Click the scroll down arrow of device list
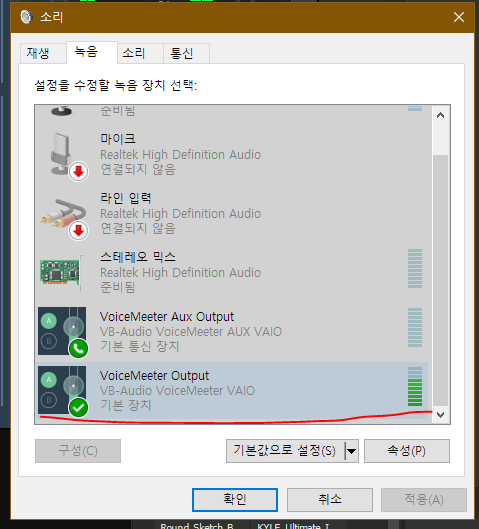 (440, 415)
